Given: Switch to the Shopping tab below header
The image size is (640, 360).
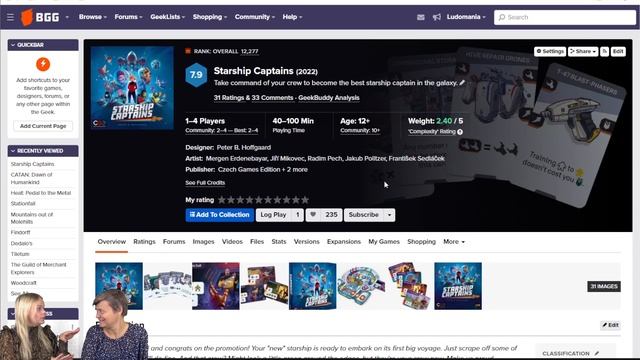Looking at the screenshot, I should coord(421,242).
